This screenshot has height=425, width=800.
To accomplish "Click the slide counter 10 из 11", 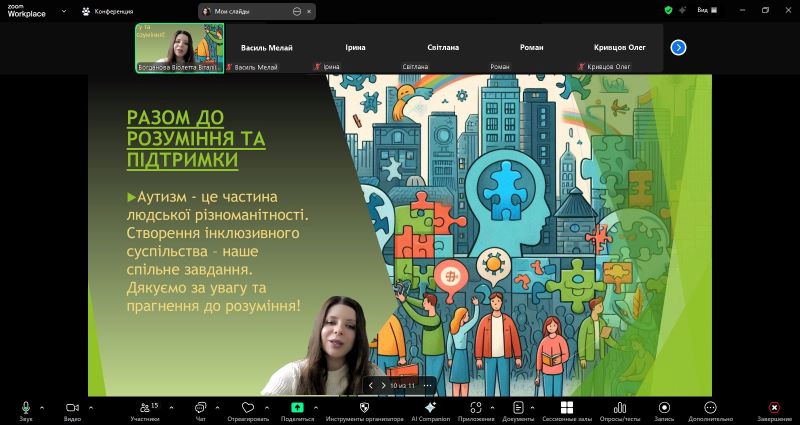I will (403, 386).
